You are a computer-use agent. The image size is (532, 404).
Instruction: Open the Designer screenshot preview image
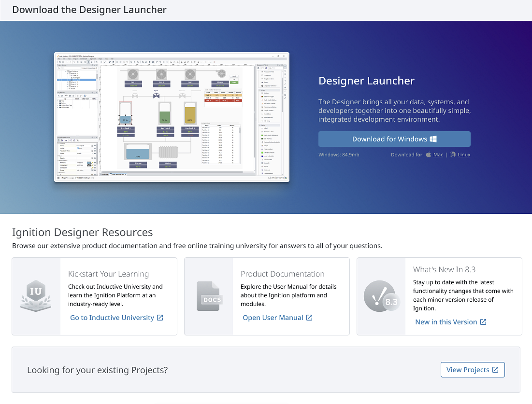pos(172,117)
